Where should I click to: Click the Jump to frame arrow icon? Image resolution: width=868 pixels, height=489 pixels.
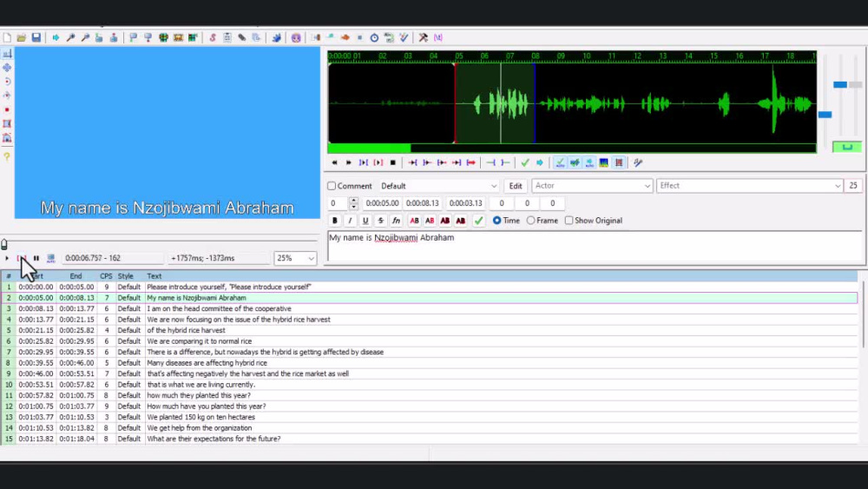click(56, 37)
